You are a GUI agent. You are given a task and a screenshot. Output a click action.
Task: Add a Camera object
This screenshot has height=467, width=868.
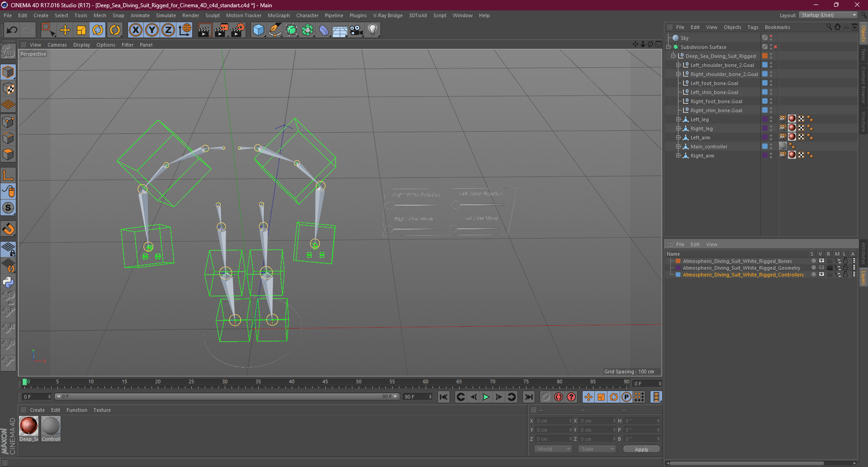(356, 30)
